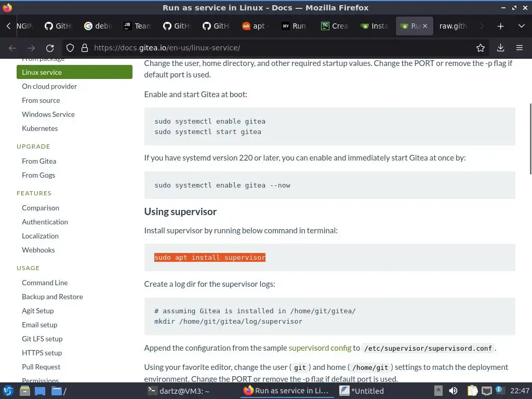Open upgrade From Gitea page
The height and width of the screenshot is (399, 532).
39,161
